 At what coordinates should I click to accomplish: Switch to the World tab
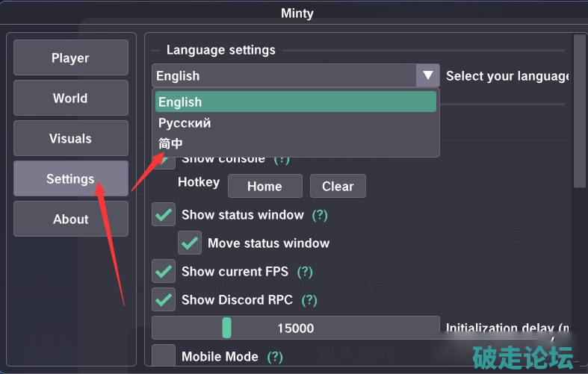[70, 99]
